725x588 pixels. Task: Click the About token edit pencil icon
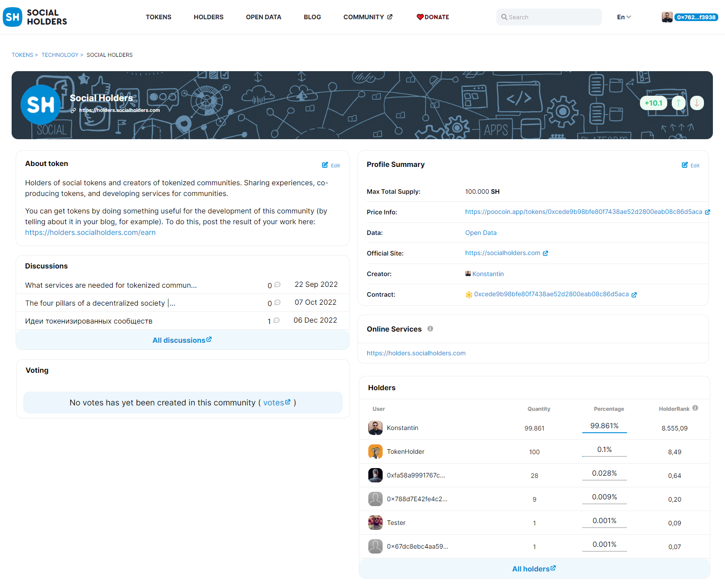tap(325, 165)
